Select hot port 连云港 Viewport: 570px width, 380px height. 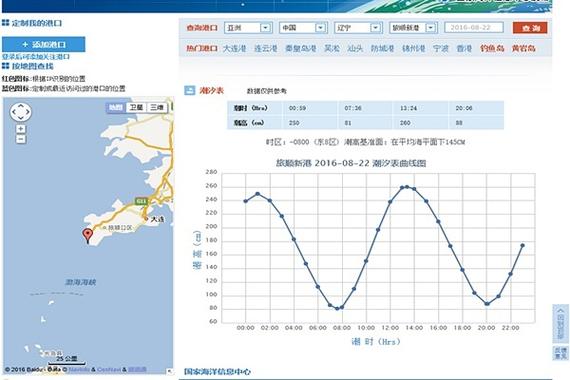[266, 48]
